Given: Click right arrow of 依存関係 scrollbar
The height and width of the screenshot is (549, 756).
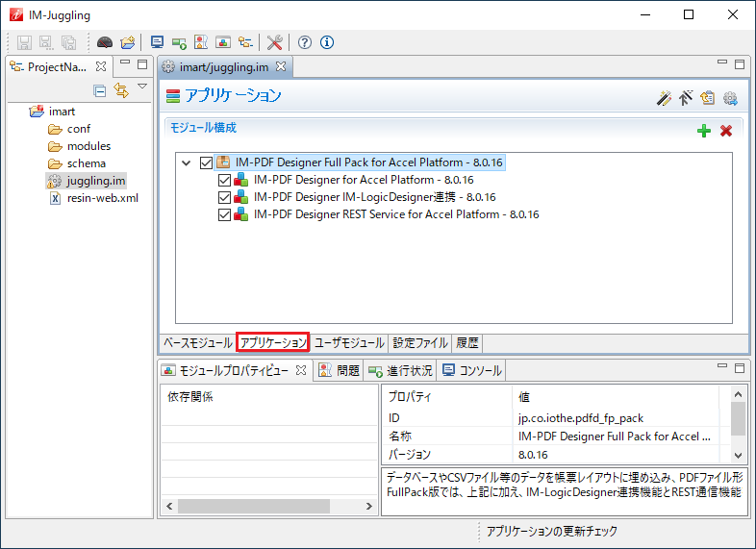Looking at the screenshot, I should click(369, 506).
